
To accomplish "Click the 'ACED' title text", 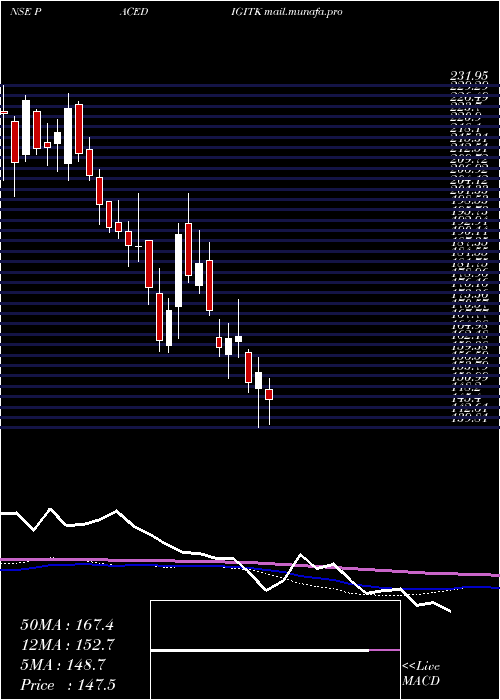I will pos(133,12).
